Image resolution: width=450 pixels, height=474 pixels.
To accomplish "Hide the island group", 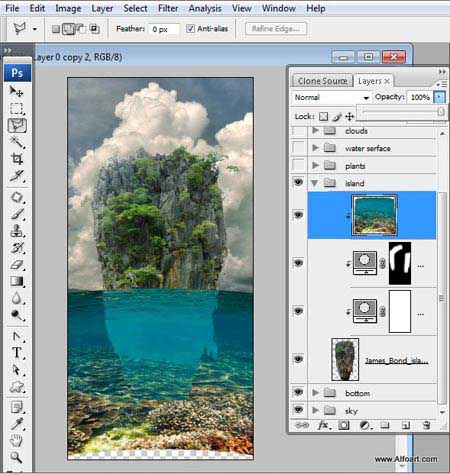I will pos(298,182).
